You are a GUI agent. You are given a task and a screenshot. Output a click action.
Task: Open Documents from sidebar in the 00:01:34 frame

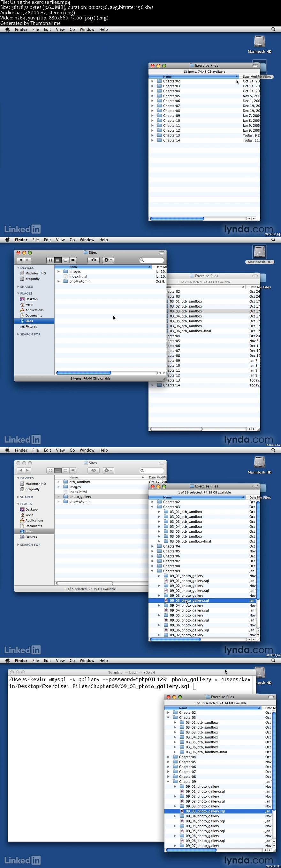click(x=34, y=526)
